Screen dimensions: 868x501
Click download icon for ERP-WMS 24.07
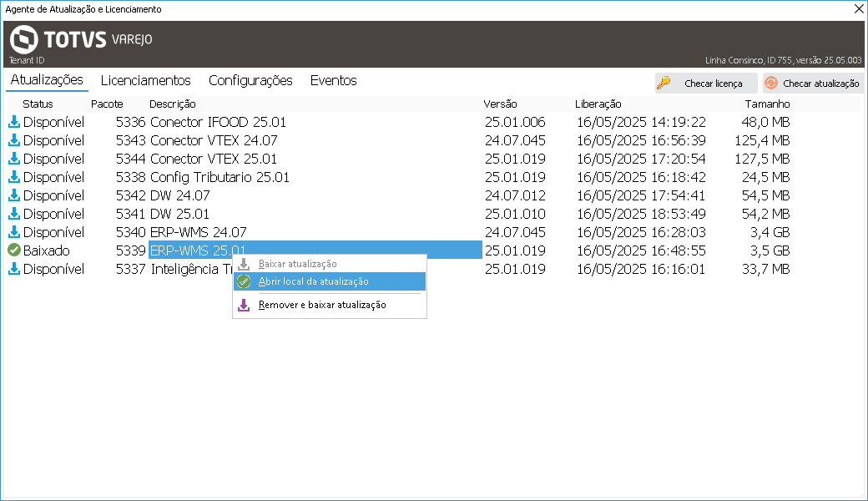pos(14,231)
